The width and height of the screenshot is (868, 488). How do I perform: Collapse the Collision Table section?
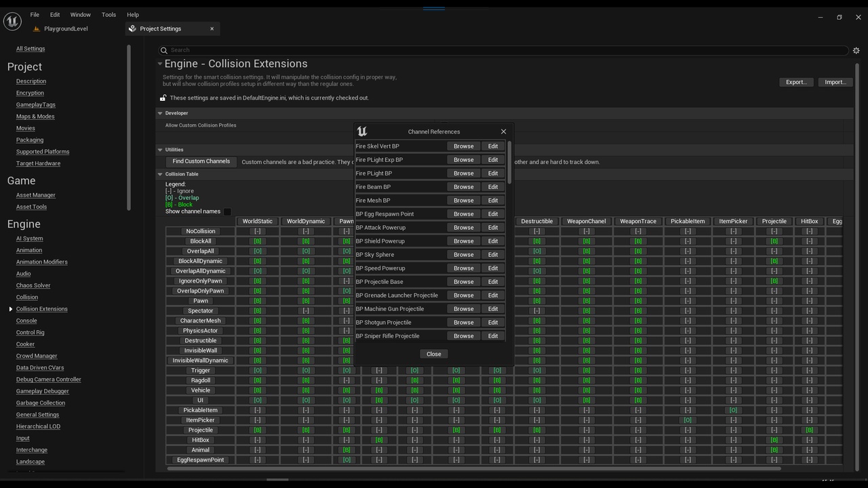160,174
